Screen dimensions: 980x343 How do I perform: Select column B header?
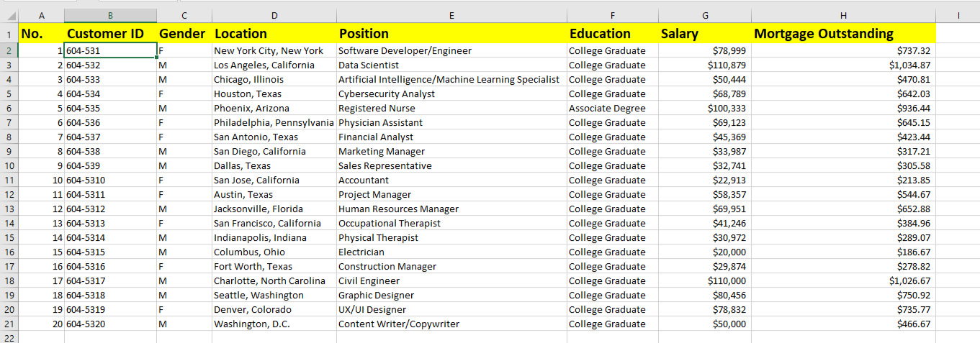tap(110, 16)
